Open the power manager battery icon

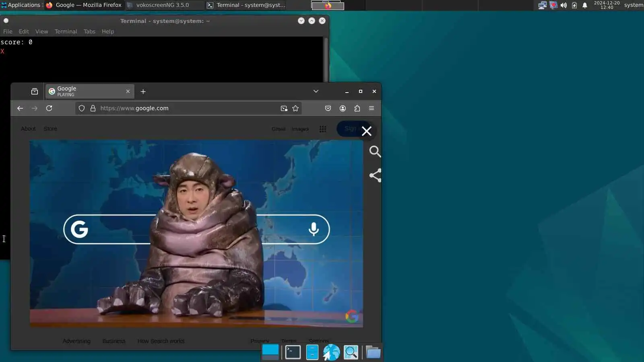tap(574, 5)
